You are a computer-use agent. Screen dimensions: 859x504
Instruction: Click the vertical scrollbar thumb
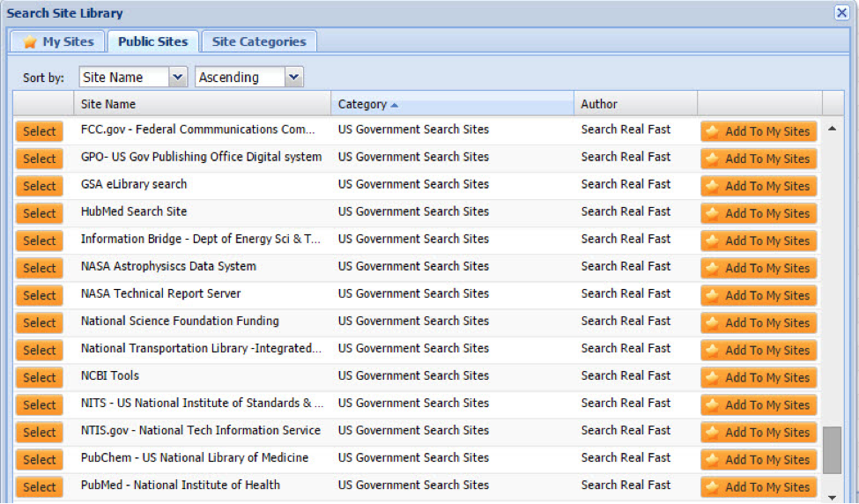click(833, 449)
